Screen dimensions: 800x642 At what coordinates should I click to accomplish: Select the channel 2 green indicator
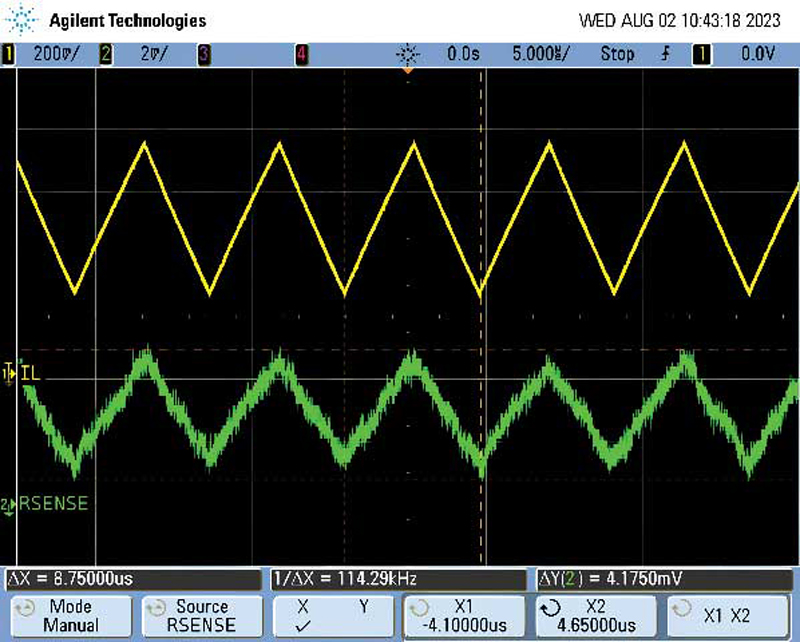pos(105,54)
